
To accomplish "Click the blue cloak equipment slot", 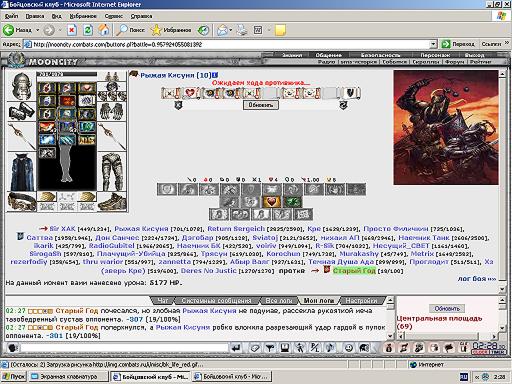I will [x=21, y=172].
